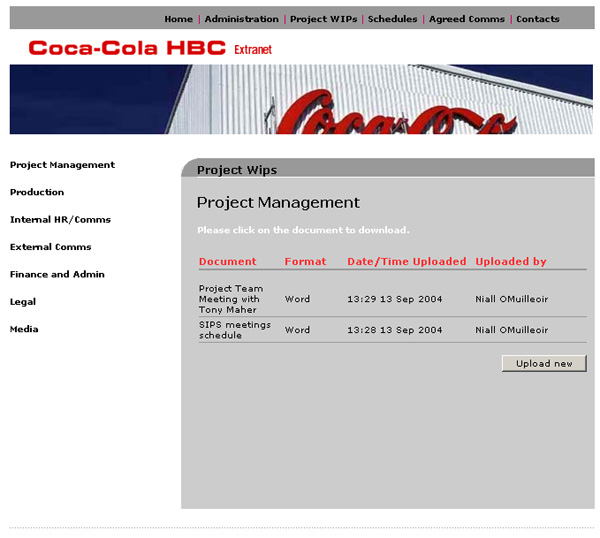Click the 13:29 13 Sep 2004 timestamp
This screenshot has height=538, width=600.
coord(395,299)
